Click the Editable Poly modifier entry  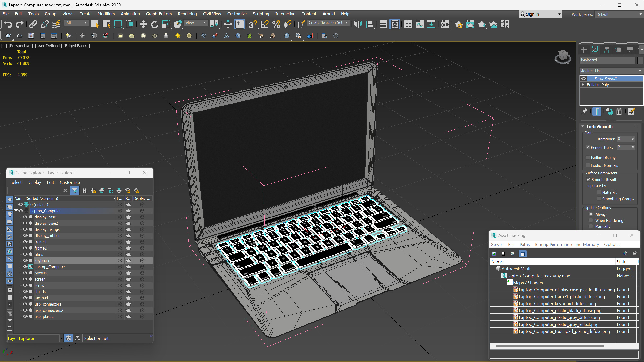point(599,84)
